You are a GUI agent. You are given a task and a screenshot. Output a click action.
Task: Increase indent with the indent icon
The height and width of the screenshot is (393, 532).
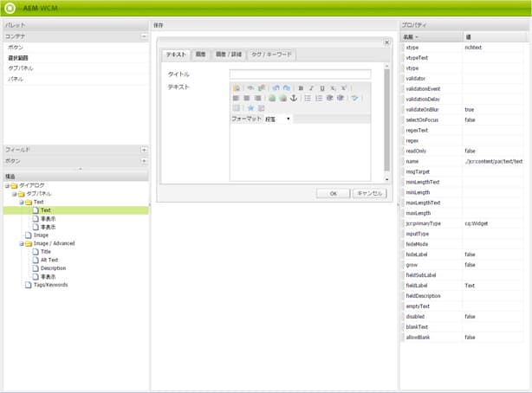[x=341, y=98]
